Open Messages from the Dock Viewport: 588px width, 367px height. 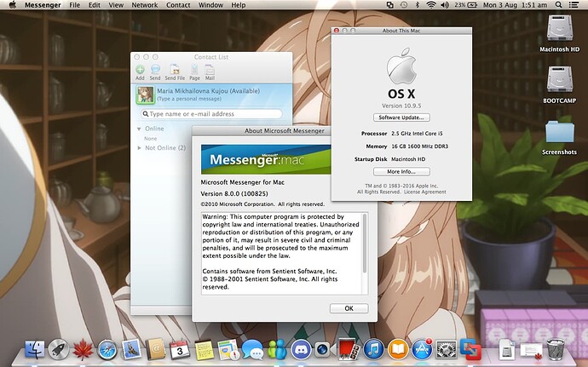pos(252,350)
